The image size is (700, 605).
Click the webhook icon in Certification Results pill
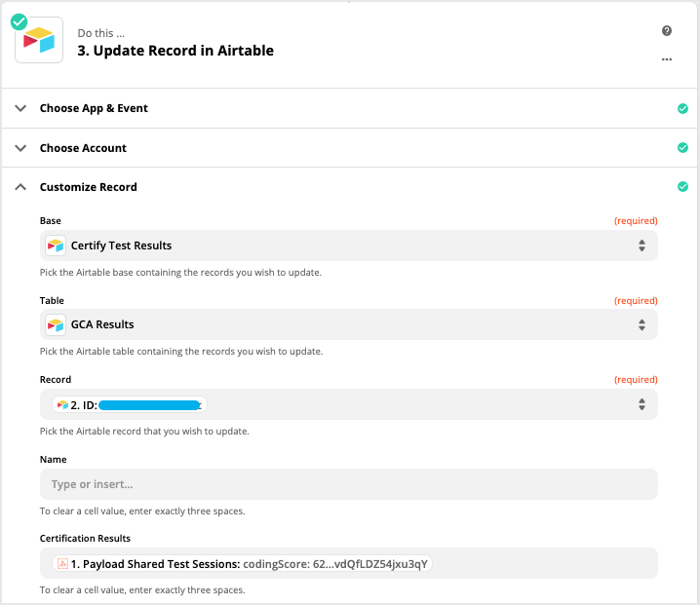click(x=63, y=563)
